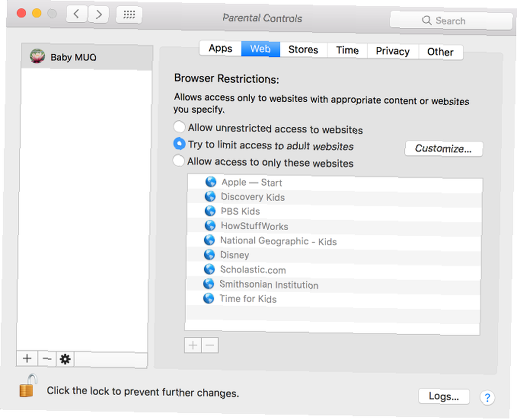The image size is (517, 420).
Task: Open the Other tab
Action: (x=440, y=52)
